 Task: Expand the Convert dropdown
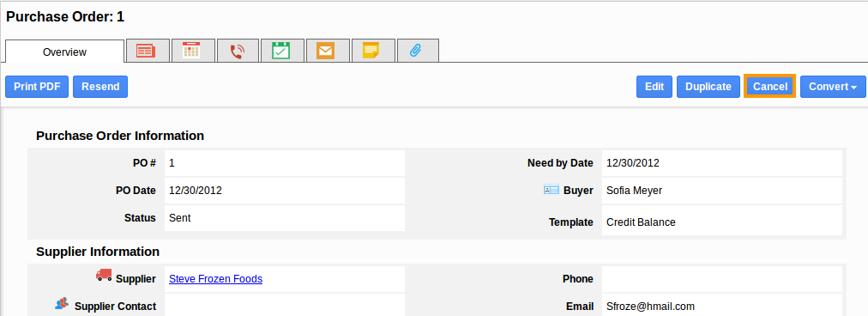tap(833, 87)
